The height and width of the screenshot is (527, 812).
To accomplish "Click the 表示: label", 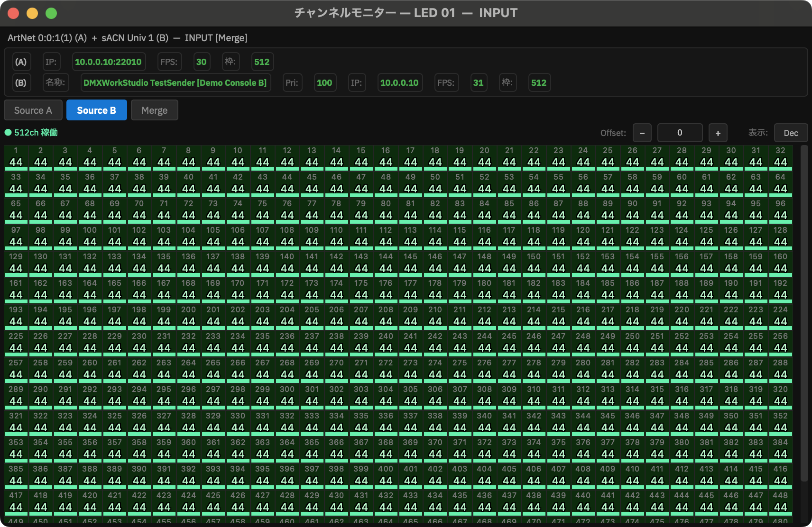I will click(x=758, y=133).
